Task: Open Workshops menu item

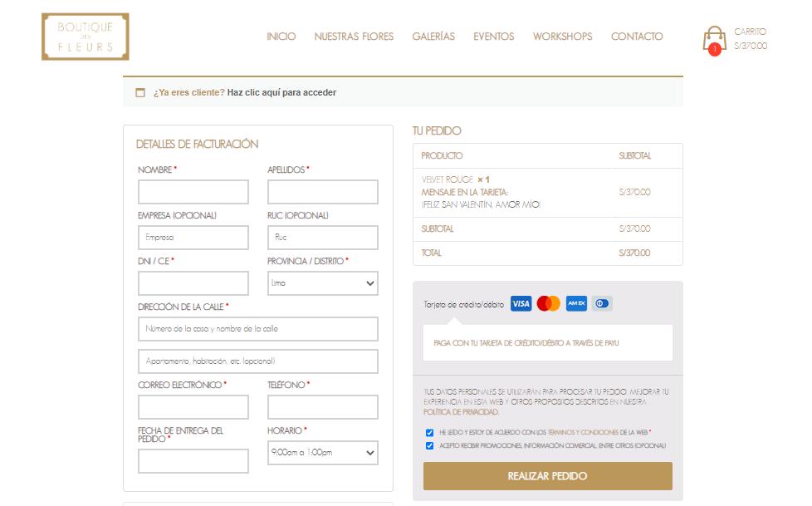Action: 562,37
